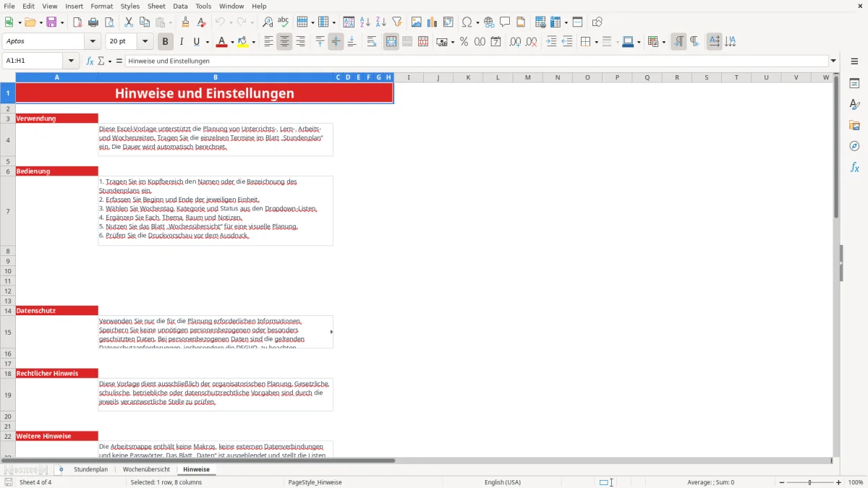Open the font size dropdown list
The width and height of the screenshot is (868, 488).
point(145,42)
